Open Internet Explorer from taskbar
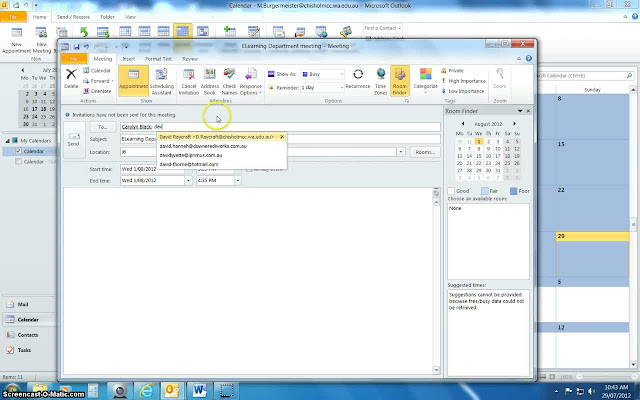This screenshot has height=400, width=640. click(x=146, y=391)
